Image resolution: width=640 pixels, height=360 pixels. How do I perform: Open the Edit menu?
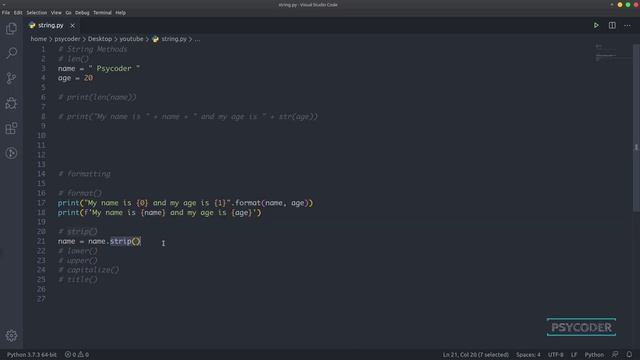click(18, 13)
